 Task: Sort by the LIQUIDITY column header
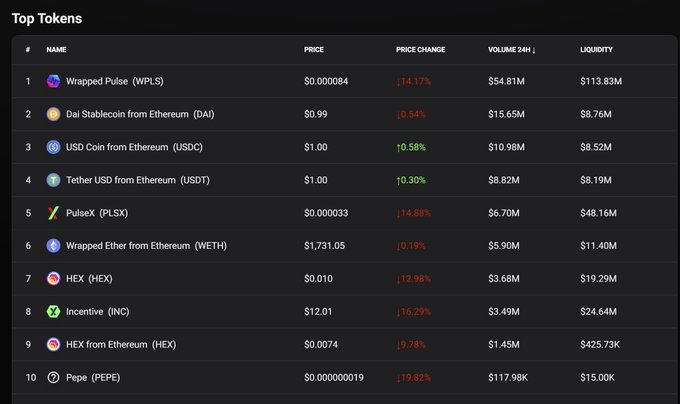point(596,50)
